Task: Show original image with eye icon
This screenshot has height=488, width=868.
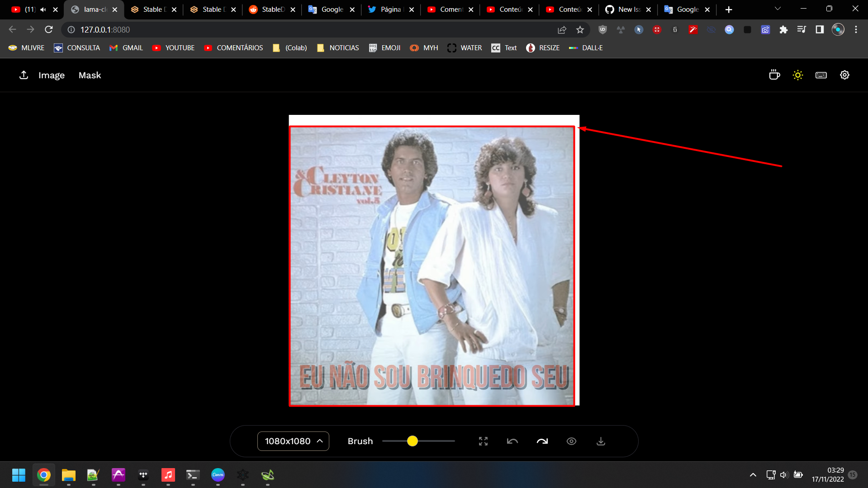Action: (x=571, y=441)
